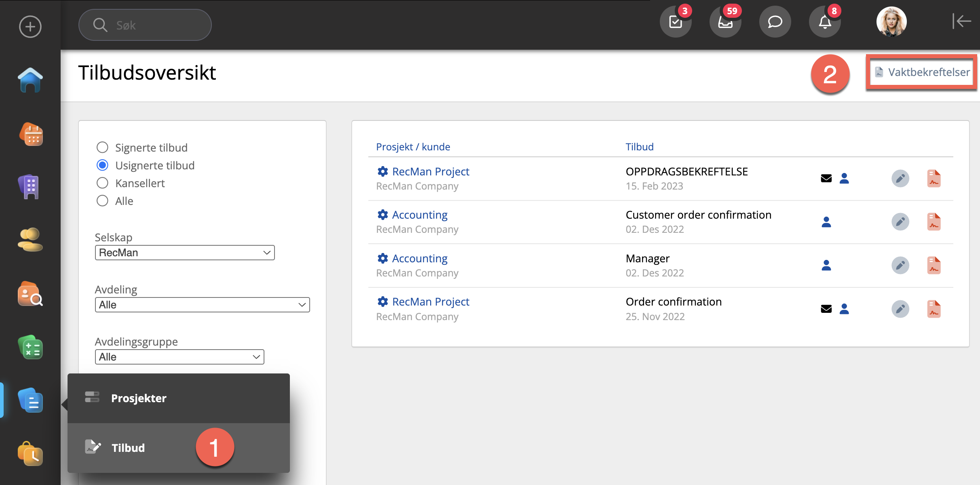The image size is (980, 485).
Task: Open the inbox icon with 59 badge
Action: [725, 22]
